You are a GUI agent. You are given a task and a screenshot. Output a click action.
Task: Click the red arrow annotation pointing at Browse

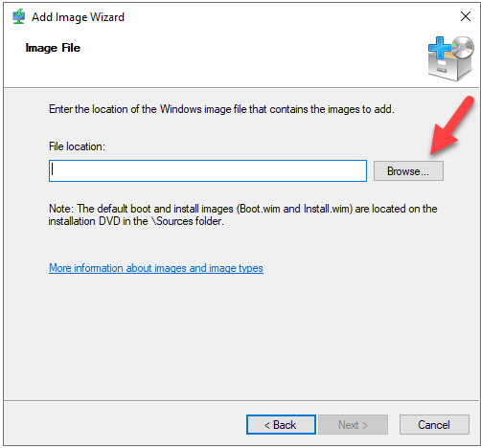pyautogui.click(x=451, y=125)
